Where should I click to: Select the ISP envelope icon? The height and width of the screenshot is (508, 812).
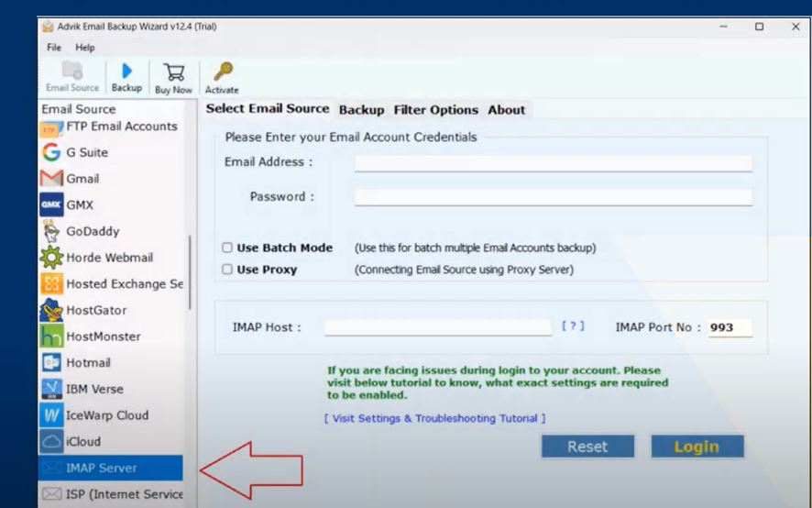pos(51,494)
